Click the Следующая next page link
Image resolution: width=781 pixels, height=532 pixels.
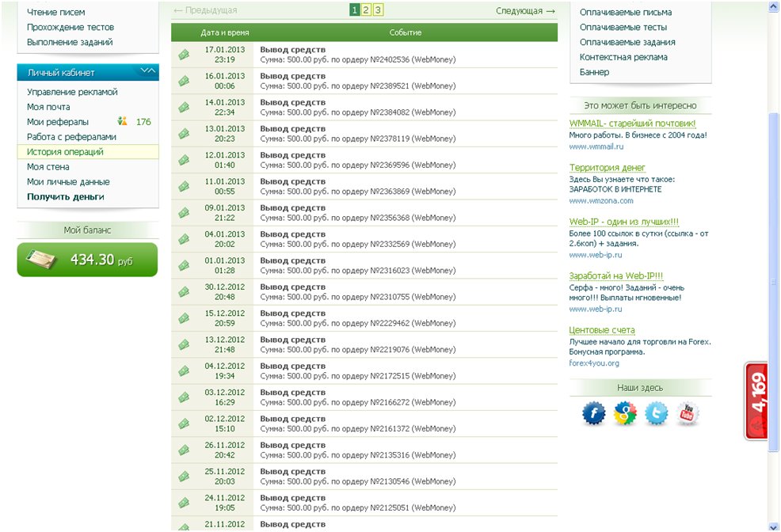tap(525, 10)
